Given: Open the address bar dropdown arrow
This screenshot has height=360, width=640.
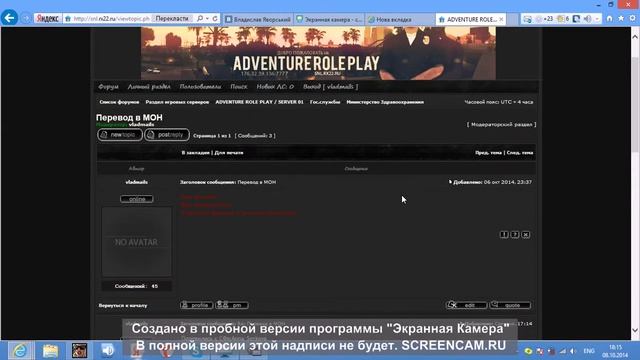Looking at the screenshot, I should tap(207, 19).
